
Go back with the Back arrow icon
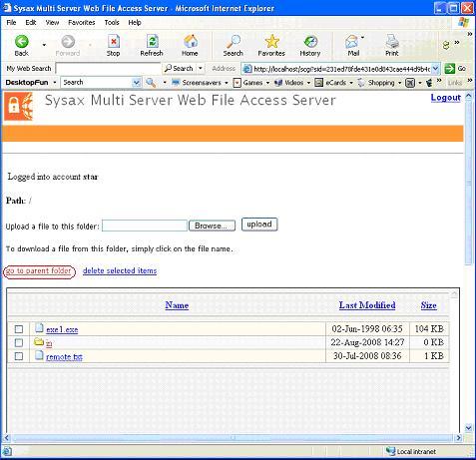pyautogui.click(x=22, y=42)
